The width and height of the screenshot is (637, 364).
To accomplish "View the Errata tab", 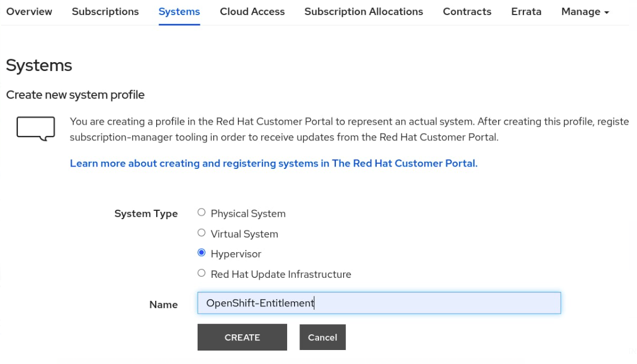I will click(526, 12).
